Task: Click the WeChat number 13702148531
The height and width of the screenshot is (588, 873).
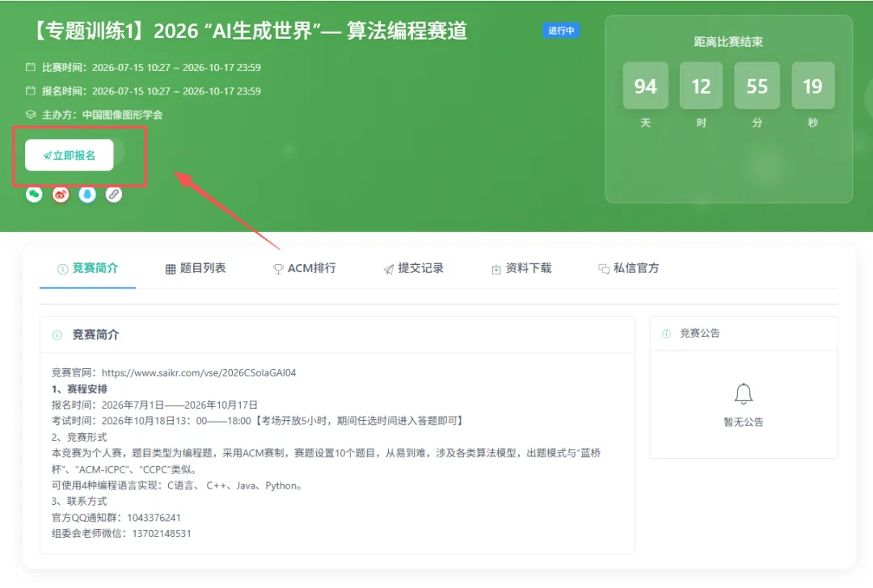Action: click(162, 534)
